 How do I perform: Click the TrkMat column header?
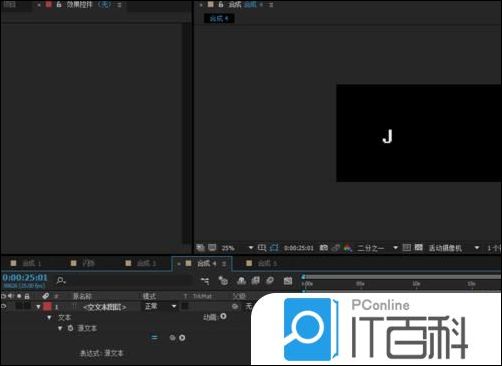(x=202, y=296)
